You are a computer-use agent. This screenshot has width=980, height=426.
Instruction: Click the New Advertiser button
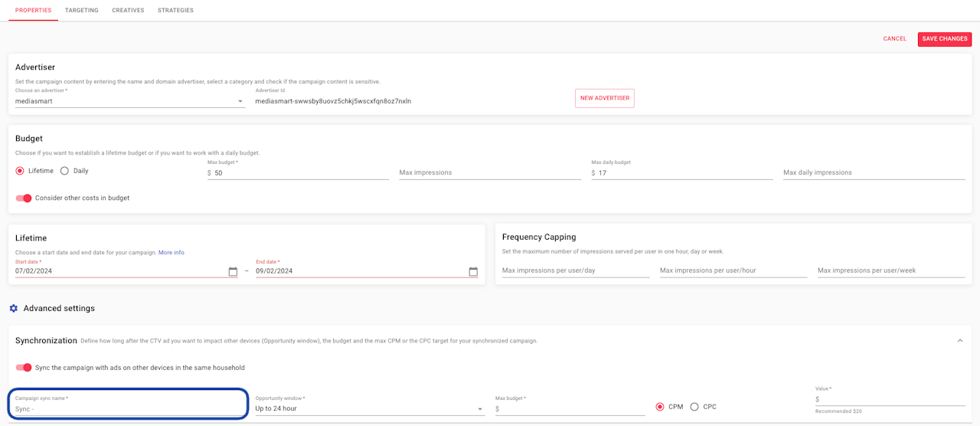(x=605, y=98)
